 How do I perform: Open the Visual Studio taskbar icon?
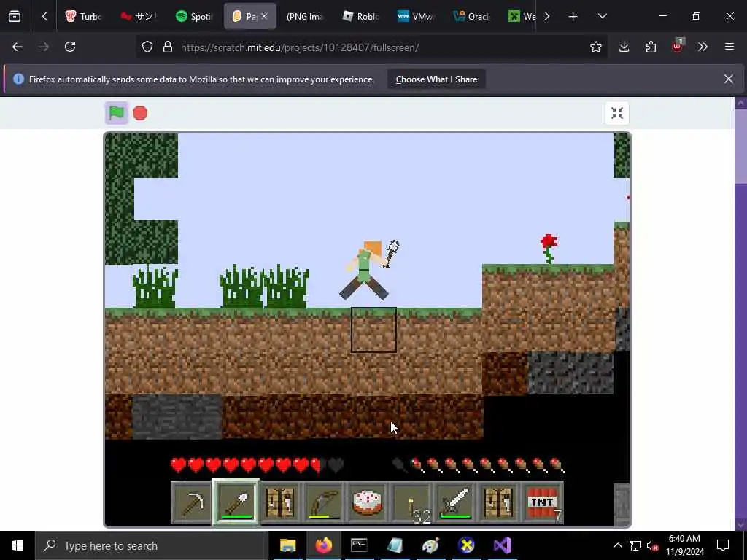503,545
